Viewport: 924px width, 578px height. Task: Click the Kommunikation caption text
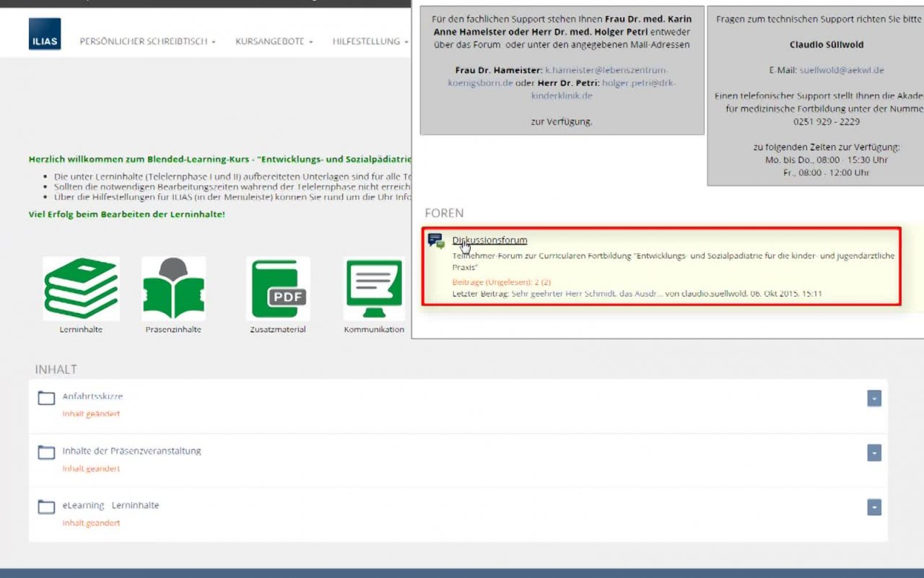tap(374, 330)
